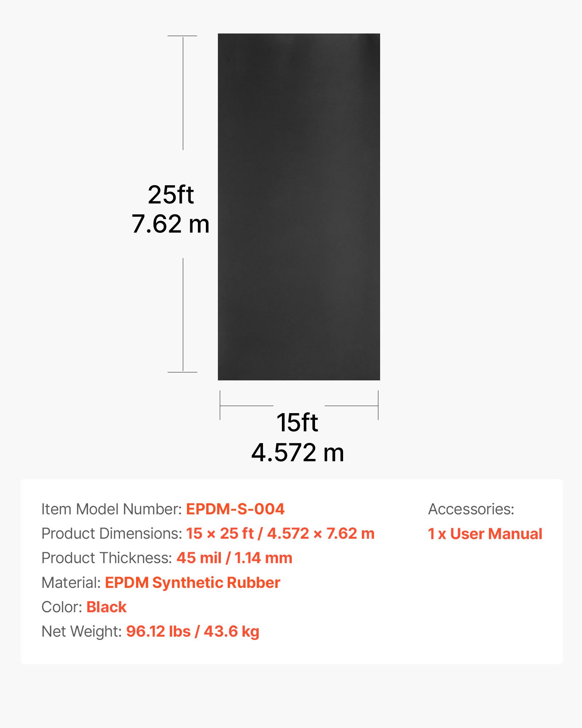
Task: Click the upper vertical dimension line
Action: tap(183, 93)
